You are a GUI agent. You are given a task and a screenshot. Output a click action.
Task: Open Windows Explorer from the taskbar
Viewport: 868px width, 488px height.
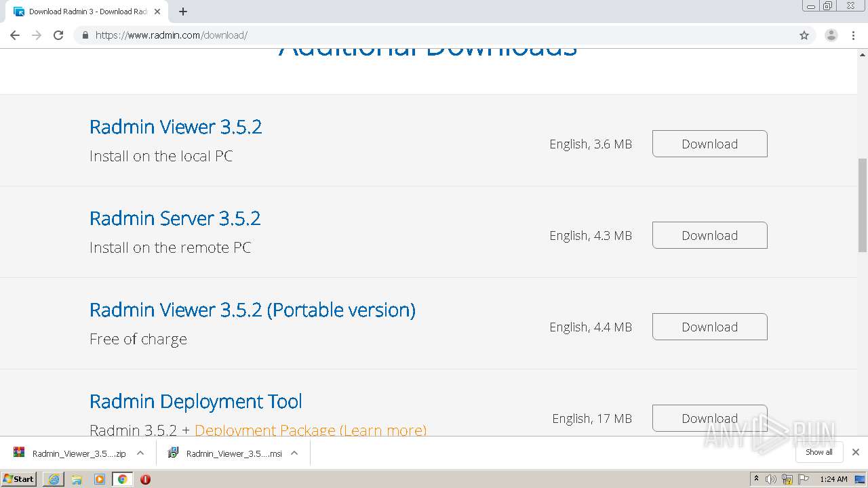coord(77,479)
